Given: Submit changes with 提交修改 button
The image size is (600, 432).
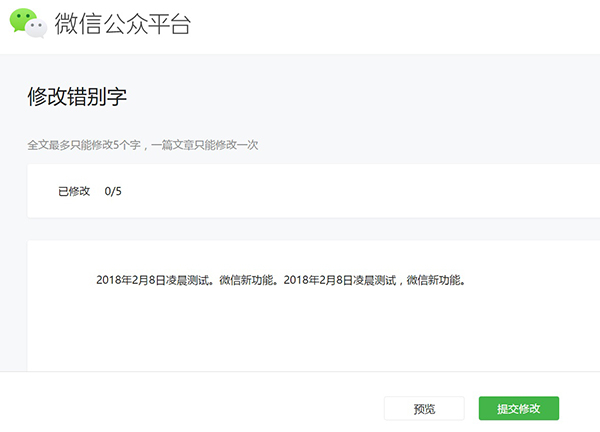Looking at the screenshot, I should pyautogui.click(x=518, y=408).
